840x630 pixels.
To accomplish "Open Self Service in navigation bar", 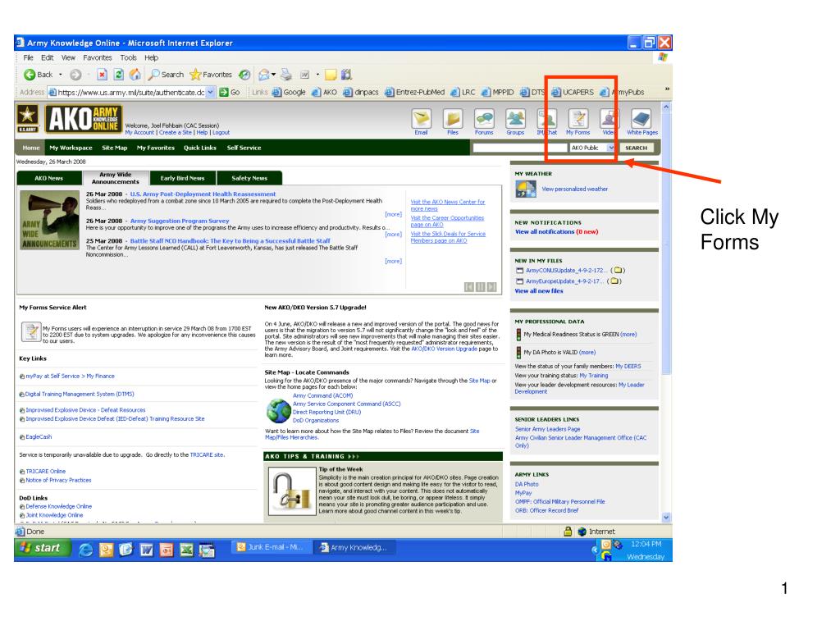I will pos(244,148).
